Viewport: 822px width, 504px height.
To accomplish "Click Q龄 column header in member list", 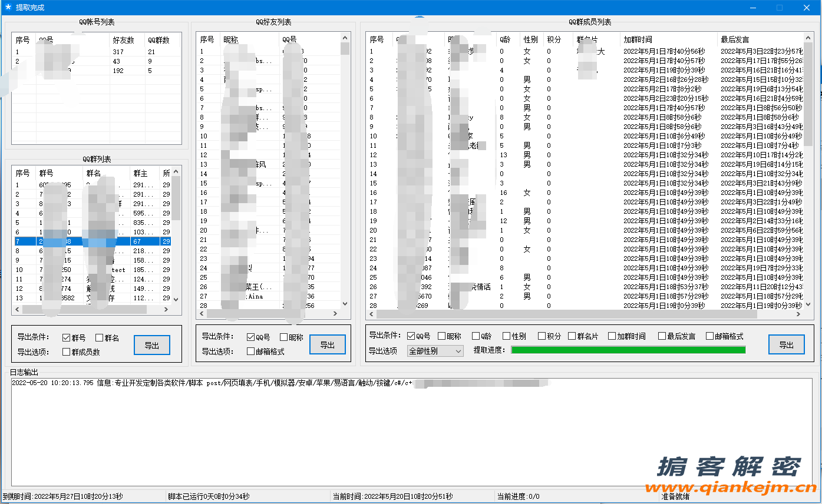I will [x=509, y=39].
